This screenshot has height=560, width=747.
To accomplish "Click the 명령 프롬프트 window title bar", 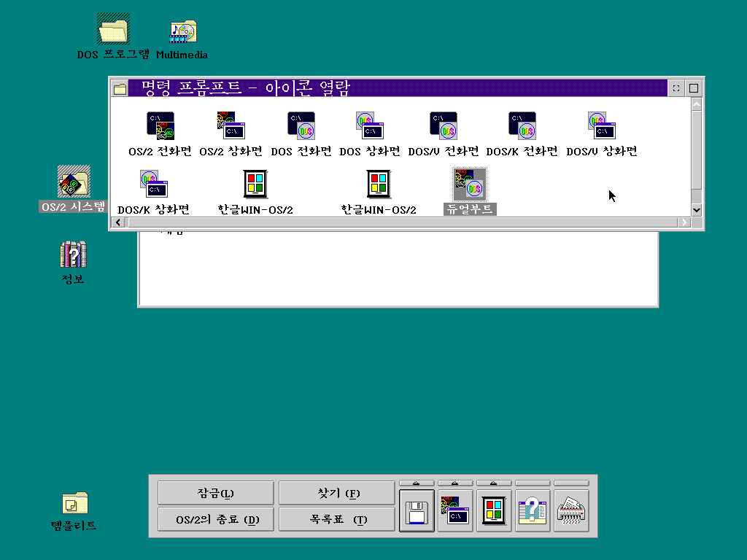I will tap(398, 88).
